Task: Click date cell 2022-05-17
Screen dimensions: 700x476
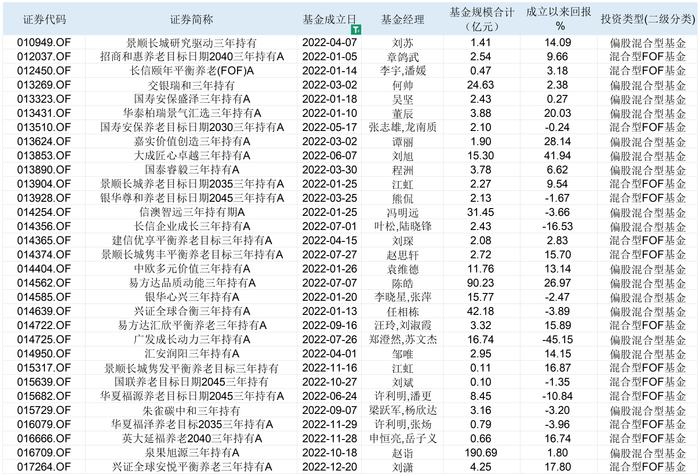Action: [329, 127]
